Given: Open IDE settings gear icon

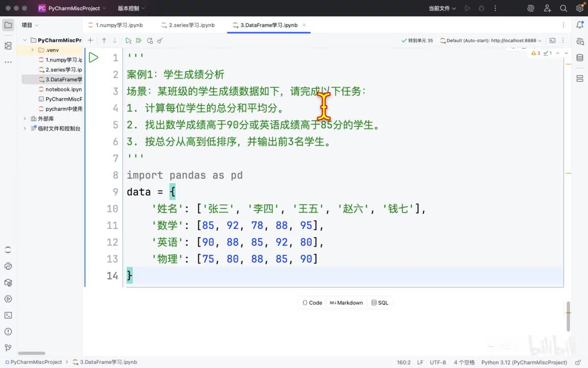Looking at the screenshot, I should click(x=580, y=8).
